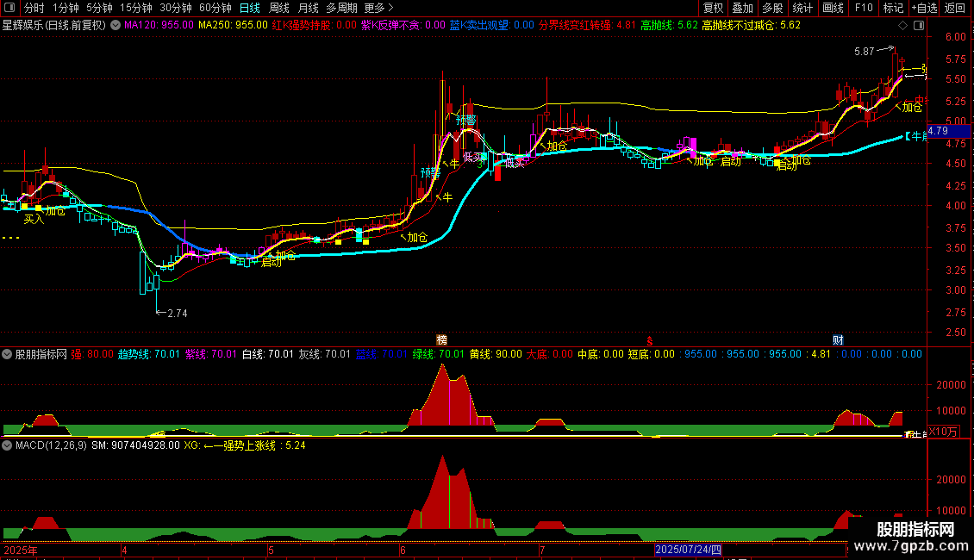Click the month 6 timeline marker

(x=403, y=550)
